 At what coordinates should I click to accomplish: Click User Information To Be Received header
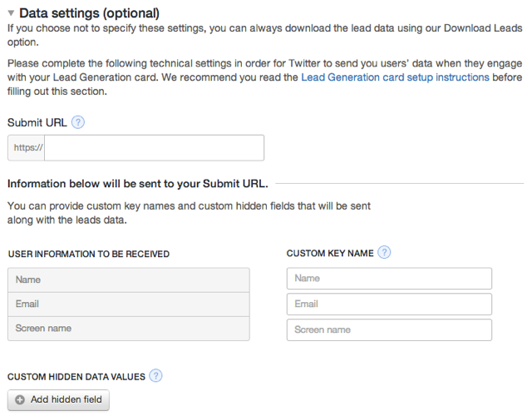click(88, 254)
